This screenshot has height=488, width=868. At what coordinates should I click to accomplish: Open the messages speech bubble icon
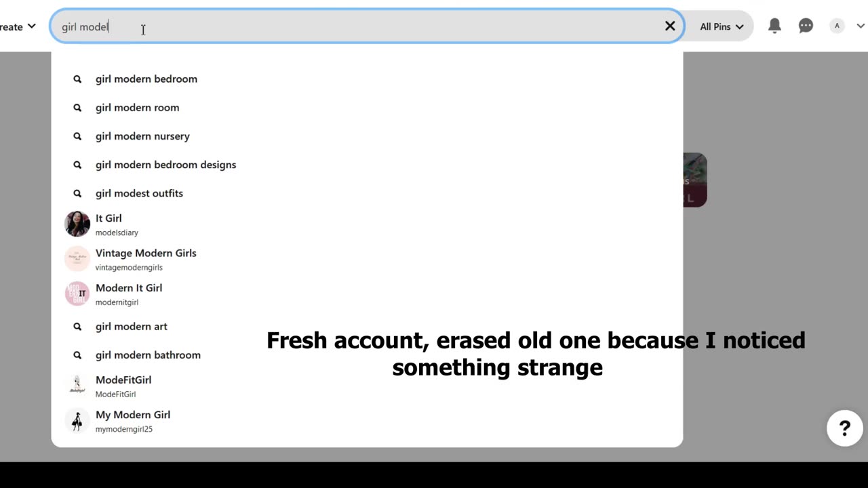tap(806, 26)
